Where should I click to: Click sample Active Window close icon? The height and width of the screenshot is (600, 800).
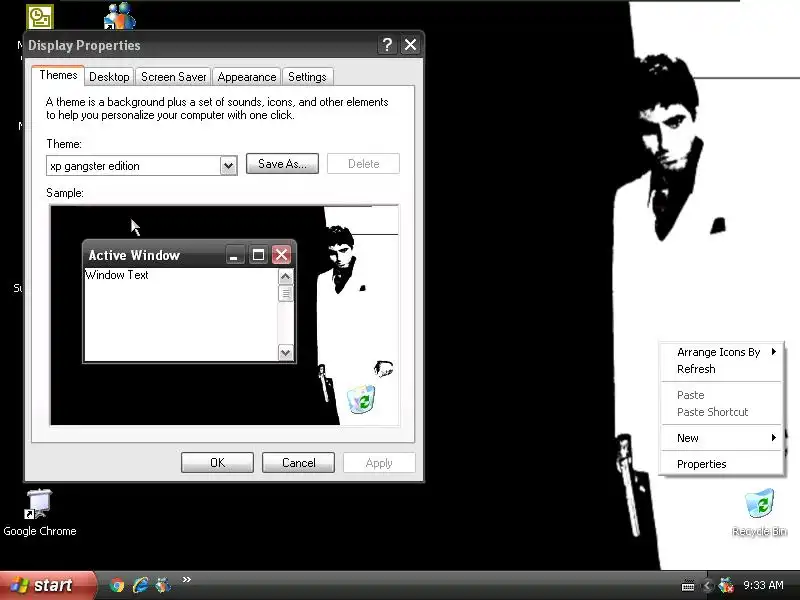pyautogui.click(x=281, y=255)
